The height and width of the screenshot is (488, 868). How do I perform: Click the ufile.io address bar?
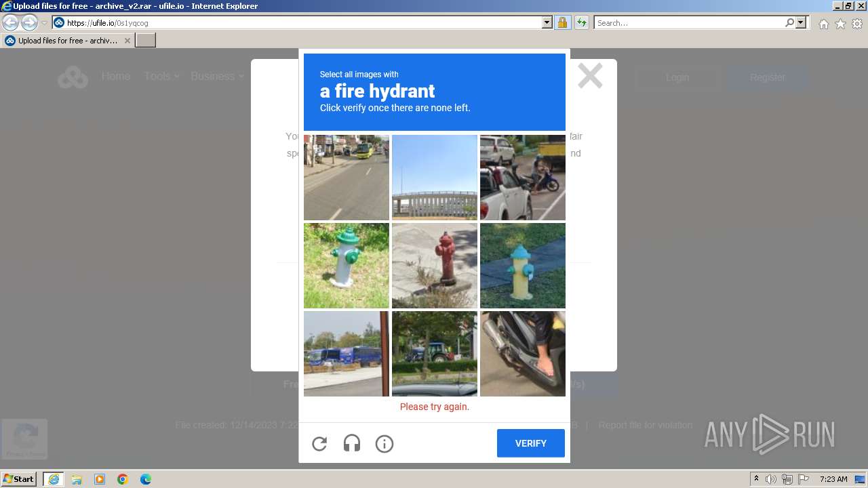point(302,23)
